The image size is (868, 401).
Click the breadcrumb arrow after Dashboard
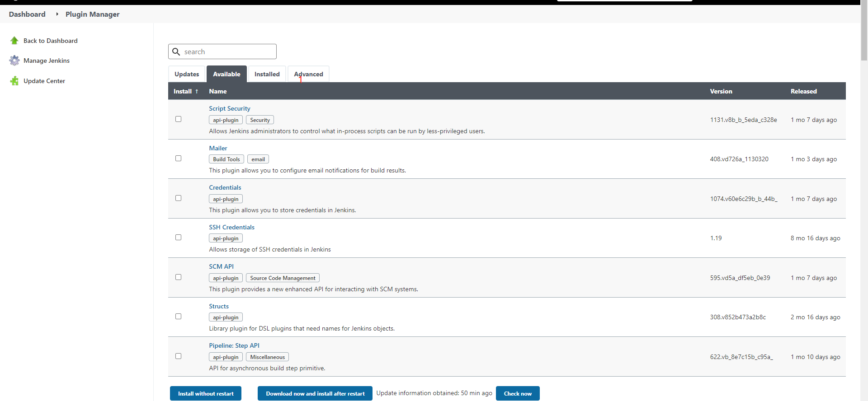[57, 14]
